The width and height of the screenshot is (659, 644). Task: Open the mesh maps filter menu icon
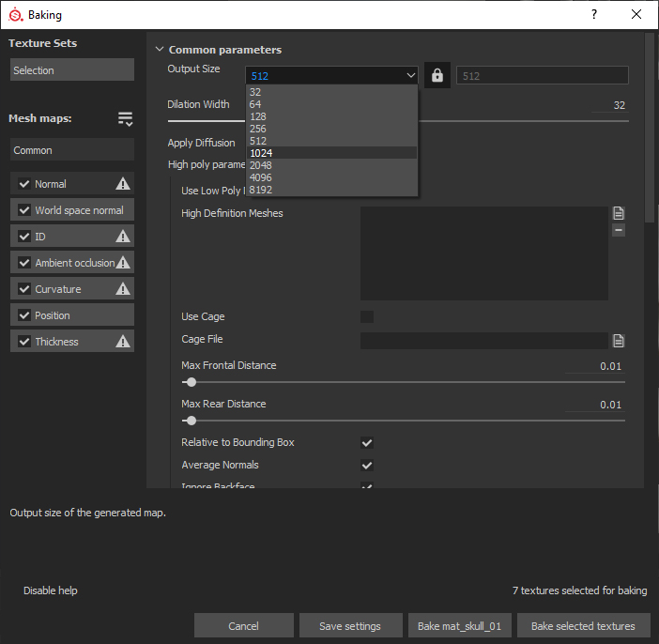[x=125, y=118]
